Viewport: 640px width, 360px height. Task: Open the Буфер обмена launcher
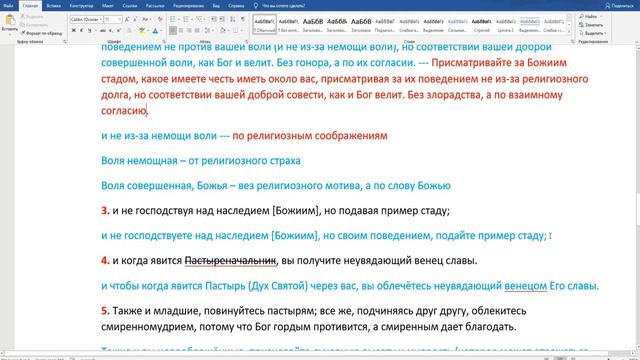click(x=64, y=42)
